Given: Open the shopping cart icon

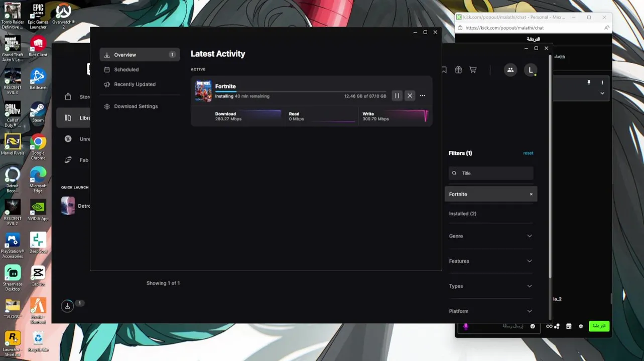Looking at the screenshot, I should [x=473, y=70].
